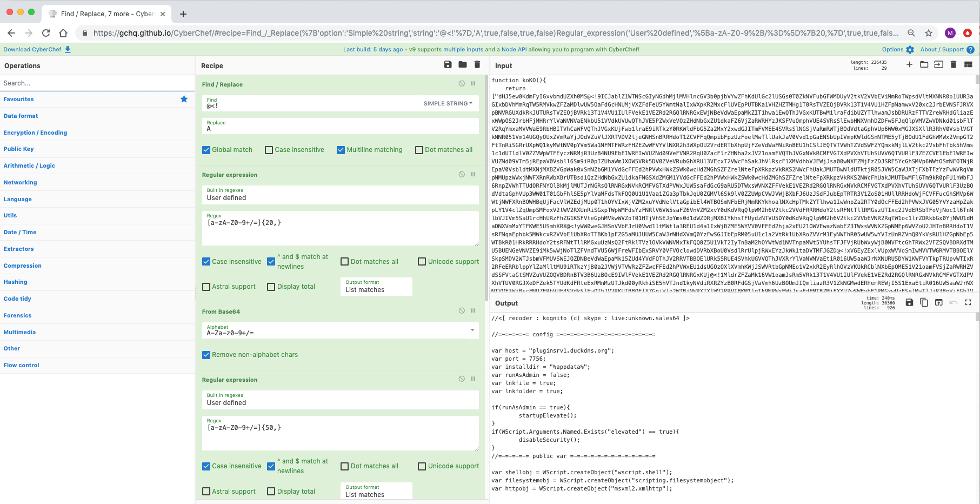Set breakpoint on Find / Replace

point(473,84)
